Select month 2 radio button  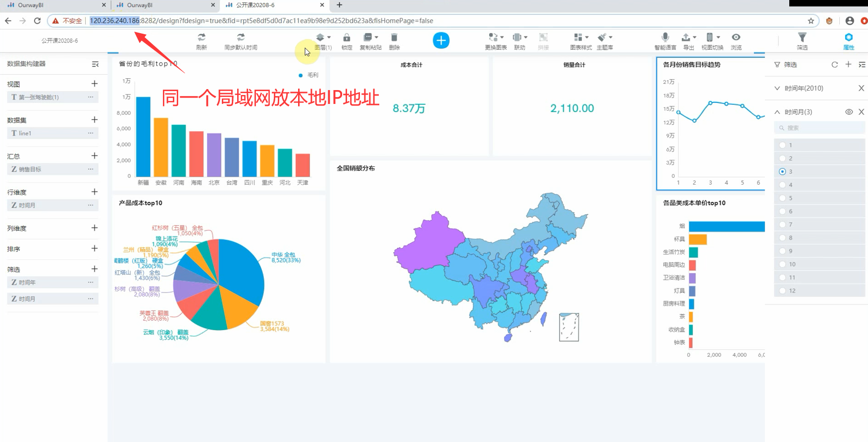(782, 158)
